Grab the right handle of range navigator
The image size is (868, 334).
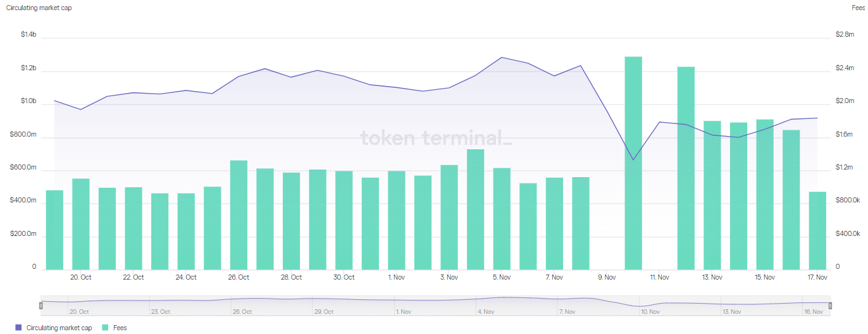point(830,306)
